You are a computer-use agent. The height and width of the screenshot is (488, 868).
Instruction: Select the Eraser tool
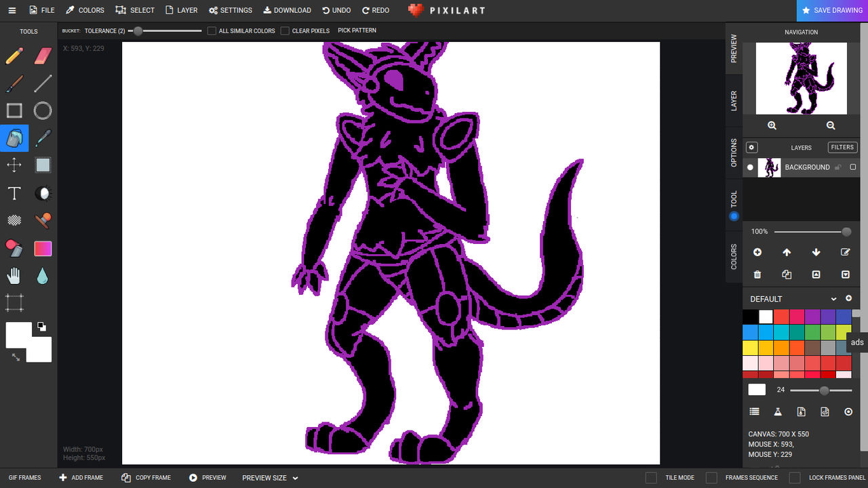pyautogui.click(x=43, y=56)
